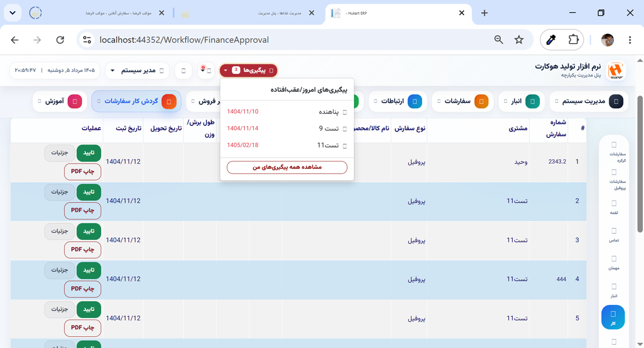Go back to the previous page
Viewport: 644px width, 348px height.
click(x=15, y=40)
